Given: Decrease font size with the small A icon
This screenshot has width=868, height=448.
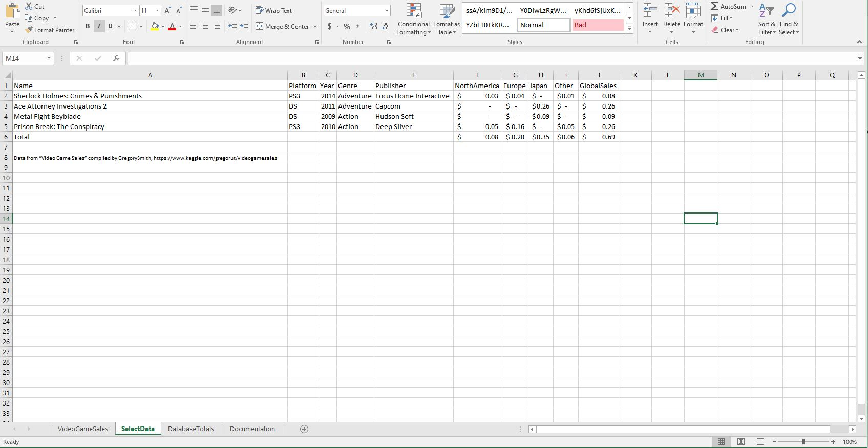Looking at the screenshot, I should point(178,10).
